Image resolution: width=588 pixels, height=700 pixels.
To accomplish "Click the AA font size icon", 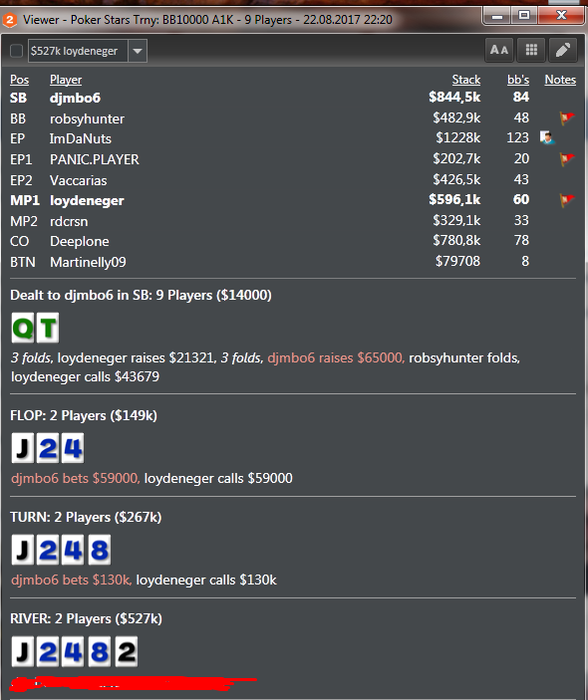I will pyautogui.click(x=499, y=50).
